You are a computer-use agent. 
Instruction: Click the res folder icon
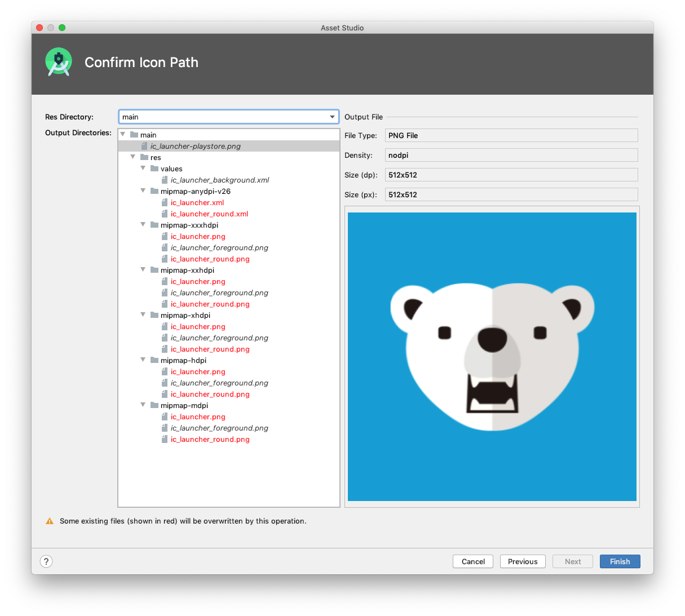click(143, 157)
